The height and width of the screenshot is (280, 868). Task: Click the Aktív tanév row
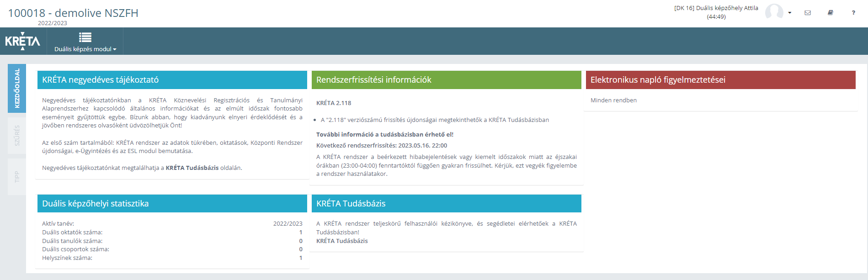pyautogui.click(x=172, y=224)
